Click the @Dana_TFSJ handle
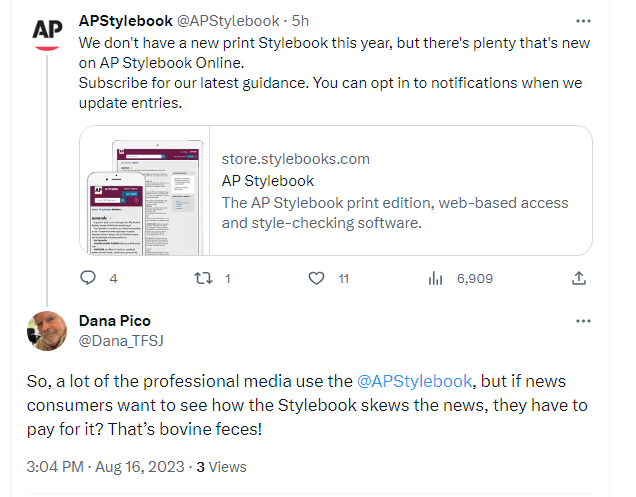636x497 pixels. [x=121, y=340]
